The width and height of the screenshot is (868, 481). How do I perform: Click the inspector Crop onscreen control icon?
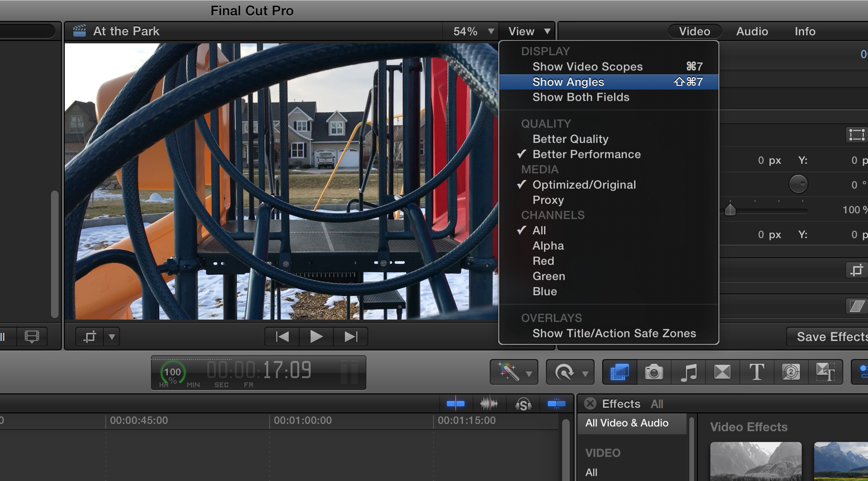pos(856,271)
